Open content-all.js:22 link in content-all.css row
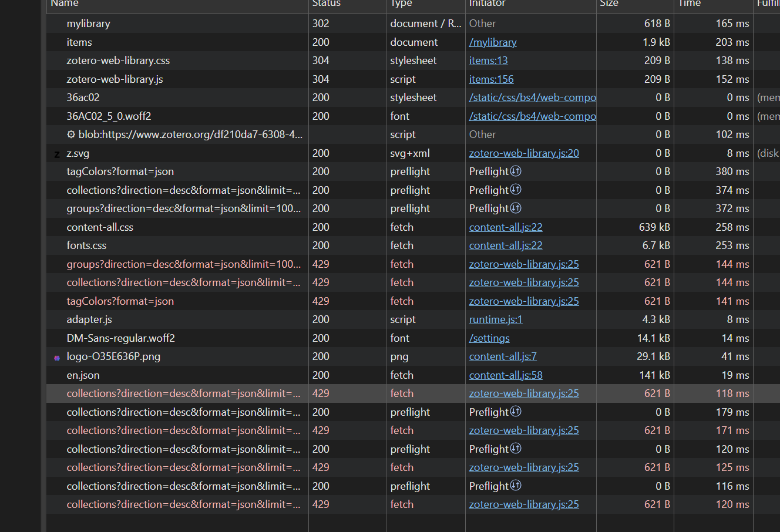Image resolution: width=780 pixels, height=532 pixels. (x=506, y=227)
